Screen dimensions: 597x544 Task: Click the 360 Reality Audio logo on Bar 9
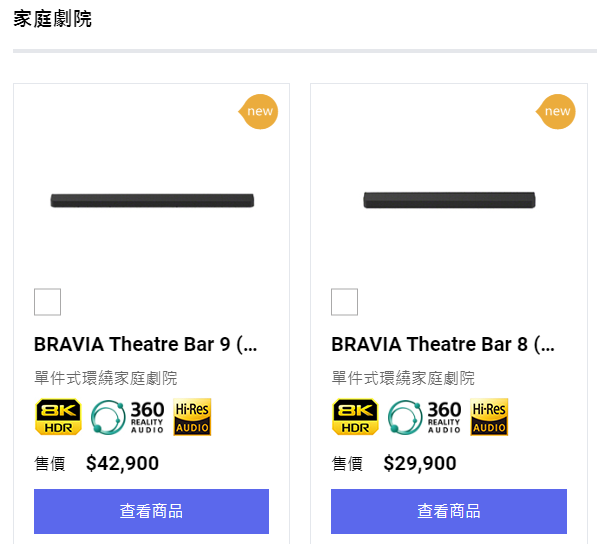[128, 417]
